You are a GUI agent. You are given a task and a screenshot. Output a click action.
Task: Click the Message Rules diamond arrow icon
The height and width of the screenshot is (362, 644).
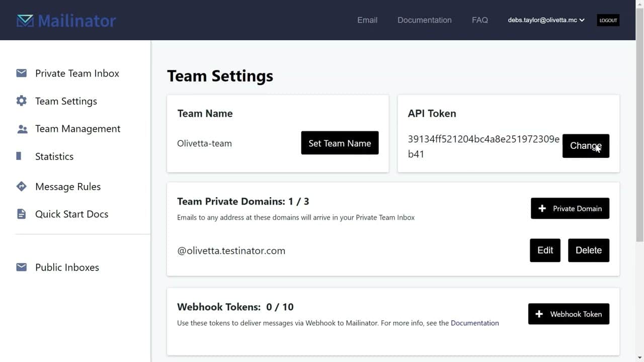point(21,187)
